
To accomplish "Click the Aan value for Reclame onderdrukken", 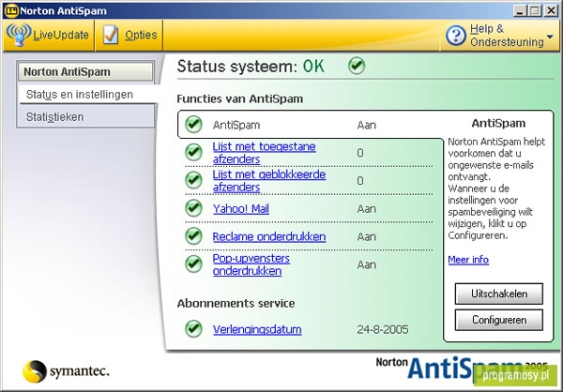I will pos(367,237).
